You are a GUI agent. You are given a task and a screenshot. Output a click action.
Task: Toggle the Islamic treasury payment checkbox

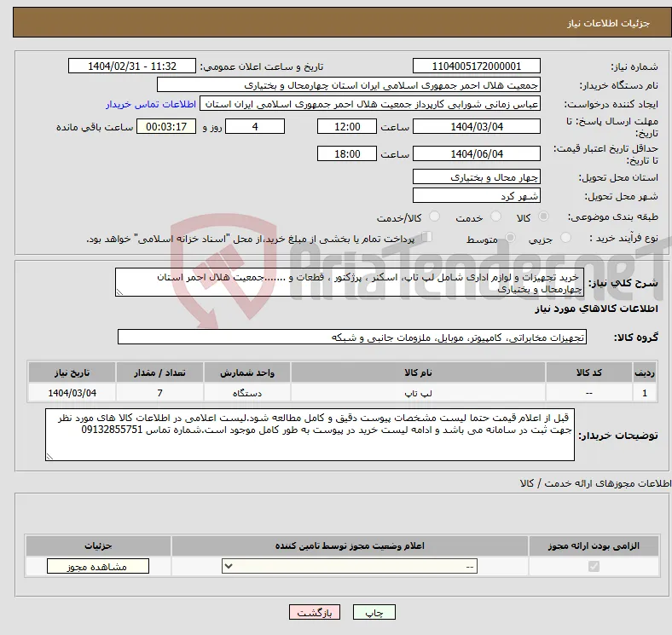pos(427,237)
